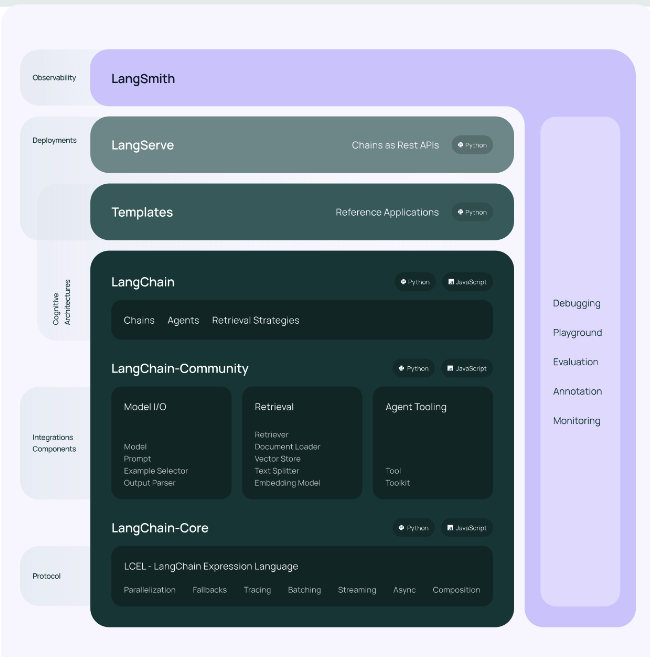Click Output Parser in the Model I/O card
Image resolution: width=650 pixels, height=657 pixels.
(149, 483)
